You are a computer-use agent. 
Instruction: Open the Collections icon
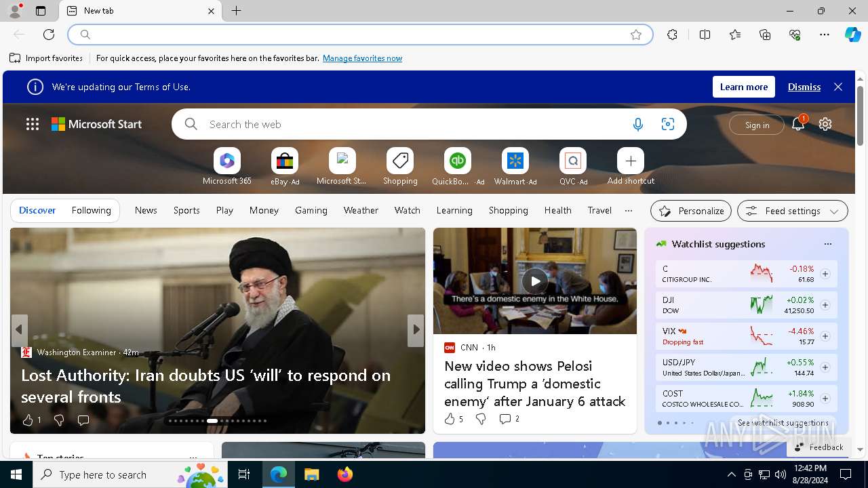click(x=765, y=35)
